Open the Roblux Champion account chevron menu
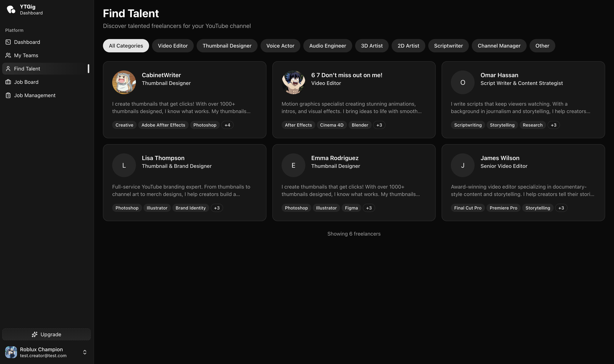Screen dimensions: 614x364 click(85, 352)
